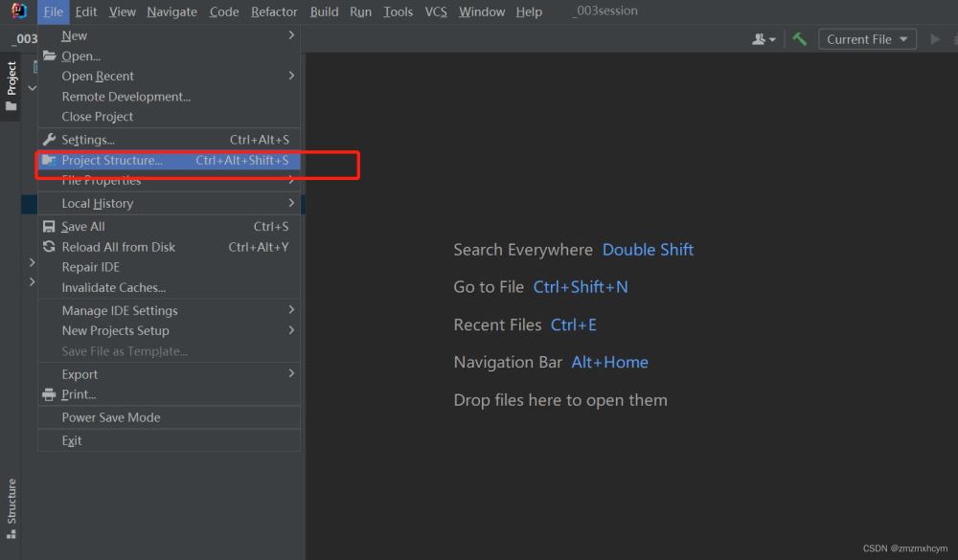Click Exit in the File menu
Image resolution: width=958 pixels, height=560 pixels.
(x=72, y=441)
